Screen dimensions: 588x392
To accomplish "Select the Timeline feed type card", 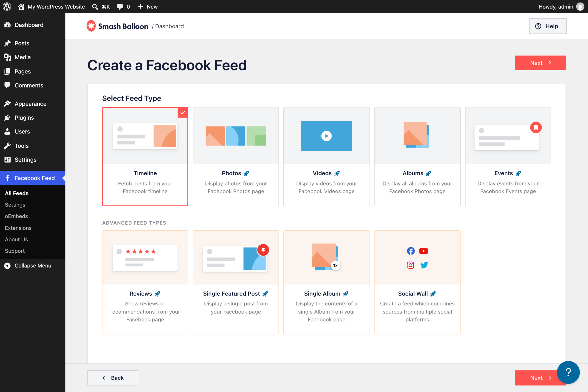I will point(145,156).
